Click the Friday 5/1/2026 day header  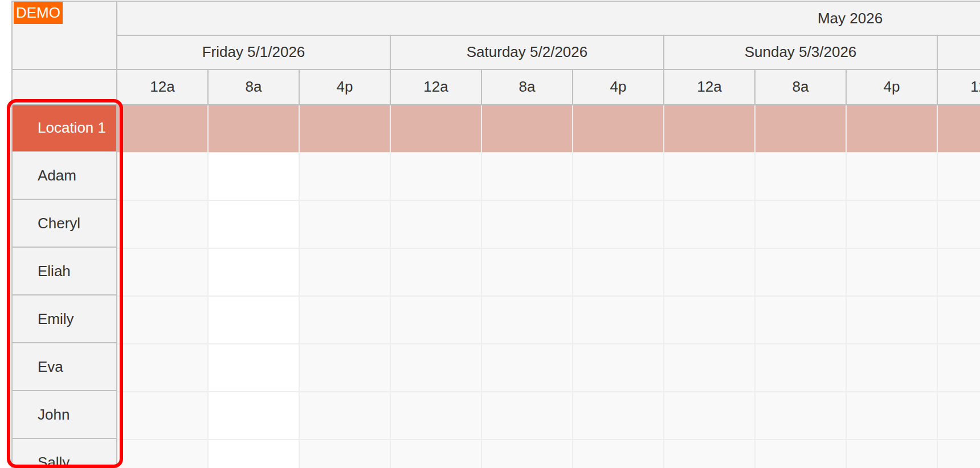[x=254, y=52]
